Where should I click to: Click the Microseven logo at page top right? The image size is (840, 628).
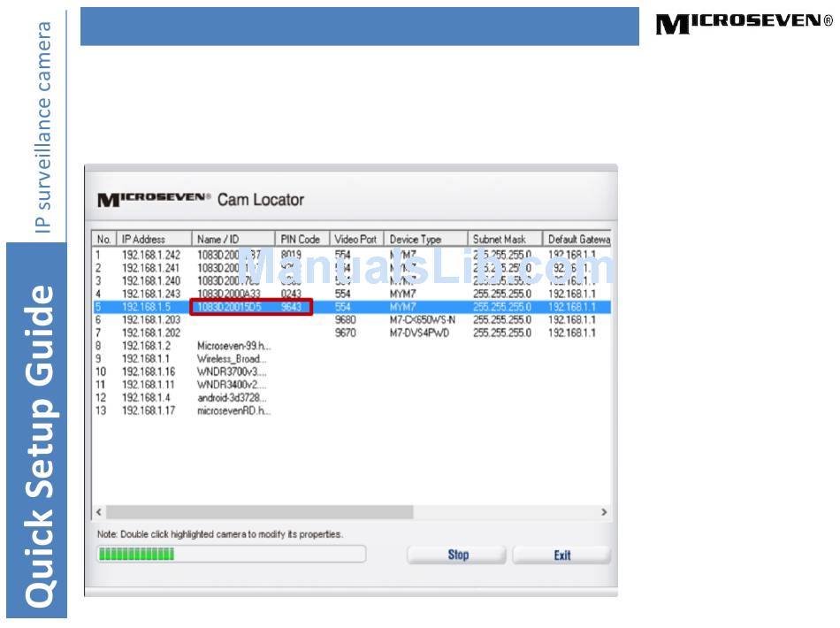tap(745, 24)
